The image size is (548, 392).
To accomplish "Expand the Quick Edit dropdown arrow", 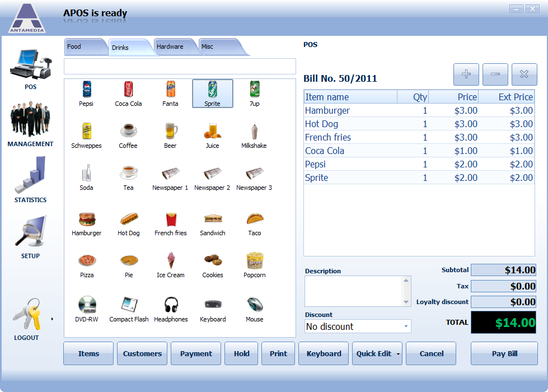I will (398, 354).
